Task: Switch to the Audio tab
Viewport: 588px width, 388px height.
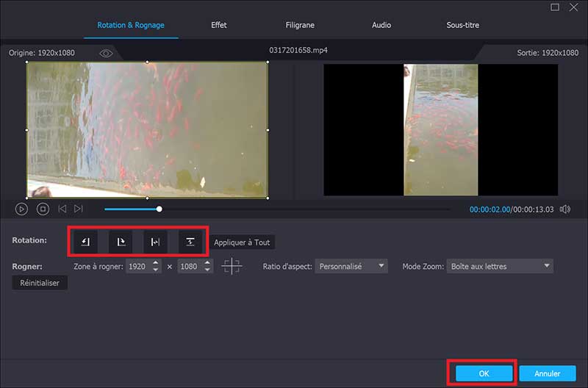Action: [x=381, y=25]
